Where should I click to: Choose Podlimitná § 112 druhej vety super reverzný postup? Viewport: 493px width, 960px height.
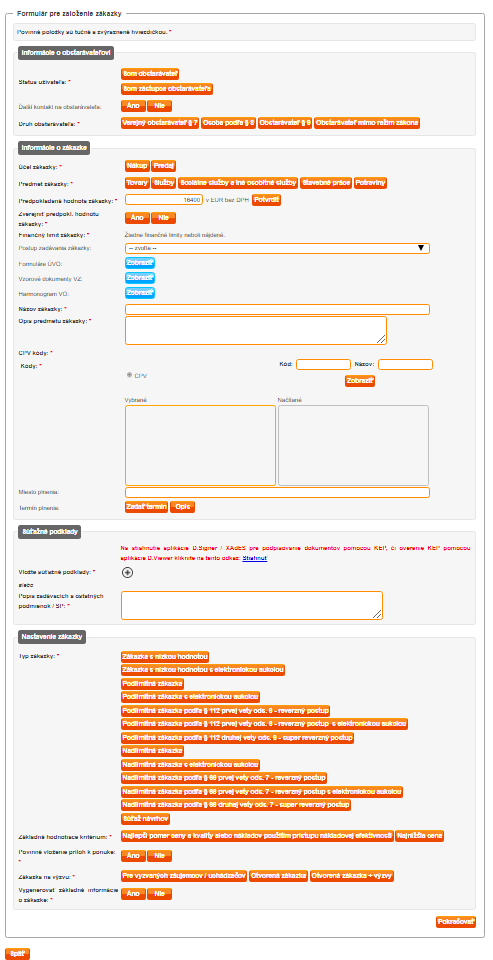[x=238, y=738]
